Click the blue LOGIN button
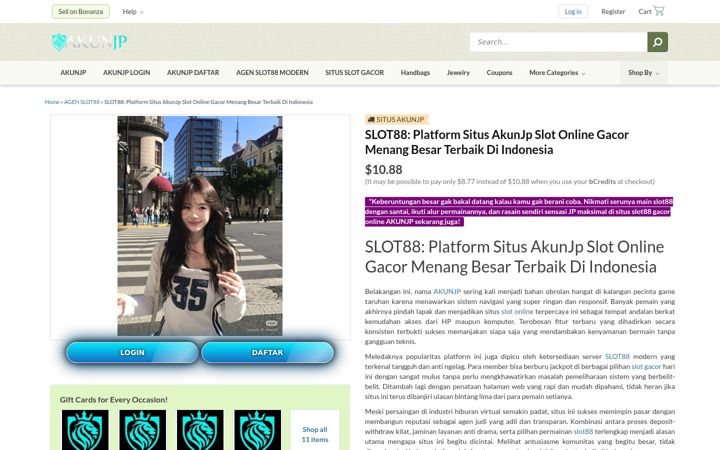 click(x=132, y=352)
